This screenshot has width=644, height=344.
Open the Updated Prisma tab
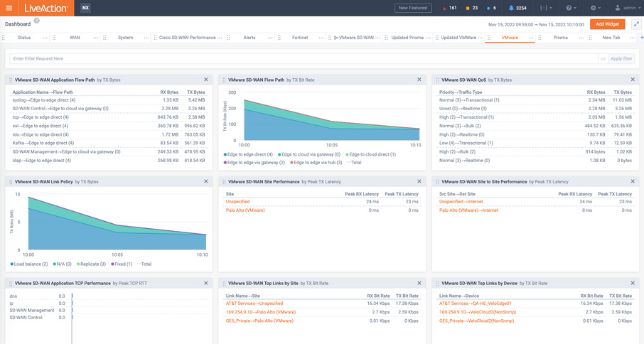click(x=407, y=38)
